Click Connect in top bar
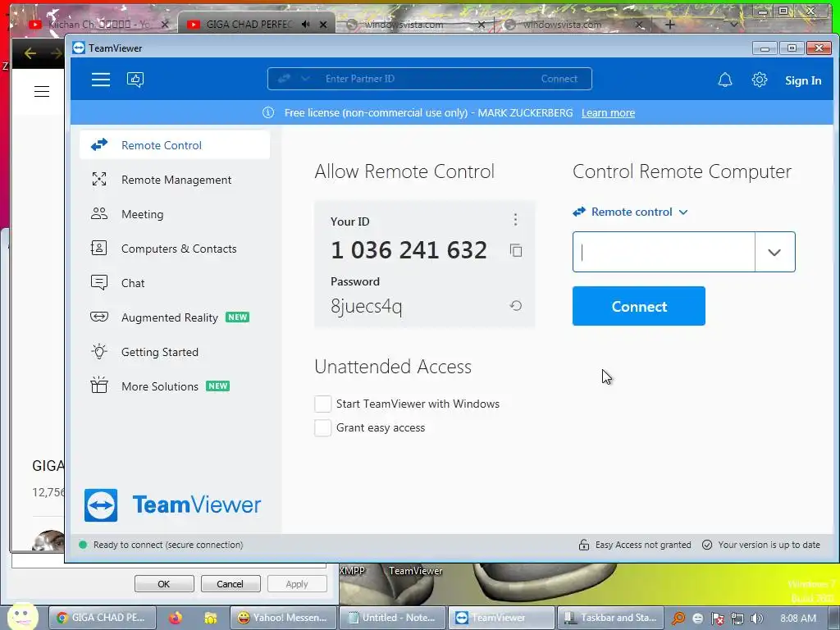Image resolution: width=840 pixels, height=630 pixels. coord(559,79)
